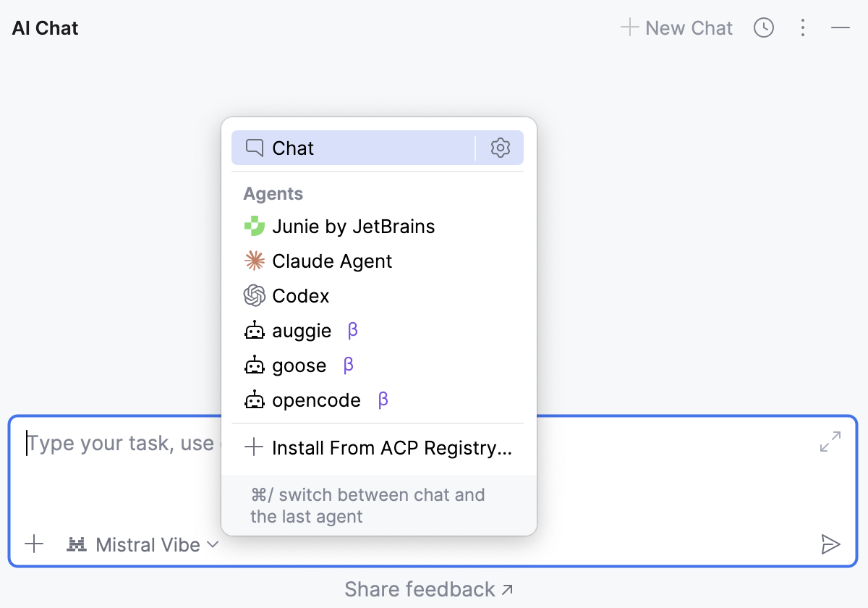Click the auggie robot icon
This screenshot has width=868, height=608.
click(255, 330)
